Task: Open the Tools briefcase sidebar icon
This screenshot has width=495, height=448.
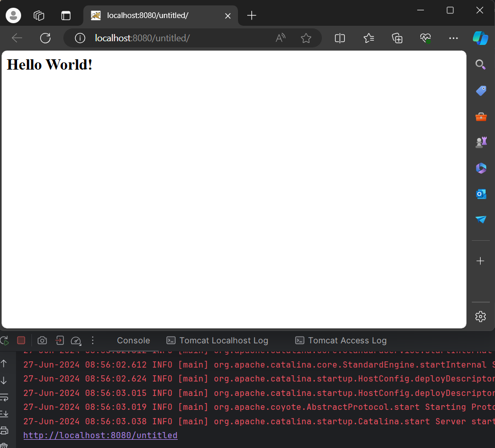Action: tap(481, 117)
